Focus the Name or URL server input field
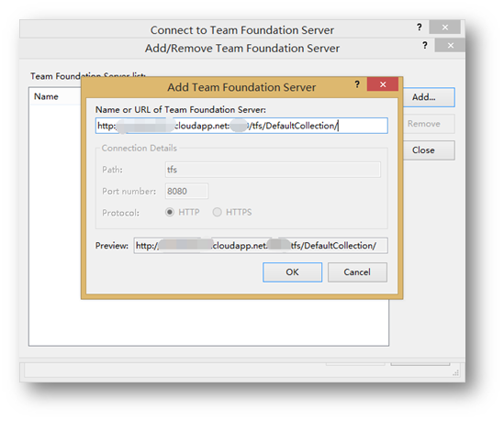 coord(241,126)
